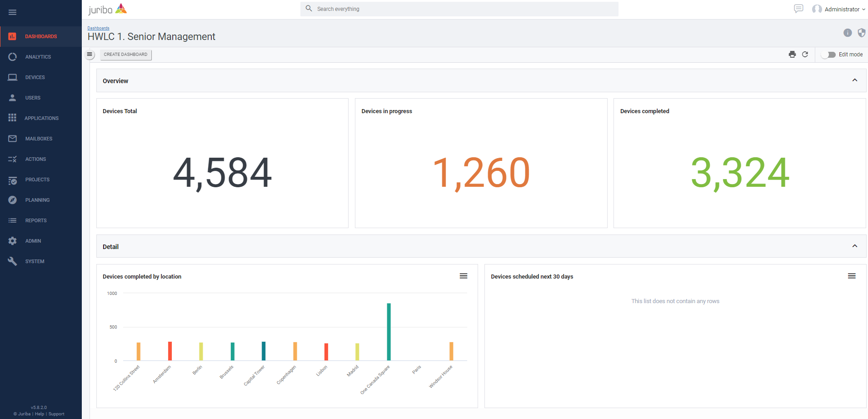Select the Planning compass icon
This screenshot has width=868, height=419.
13,200
